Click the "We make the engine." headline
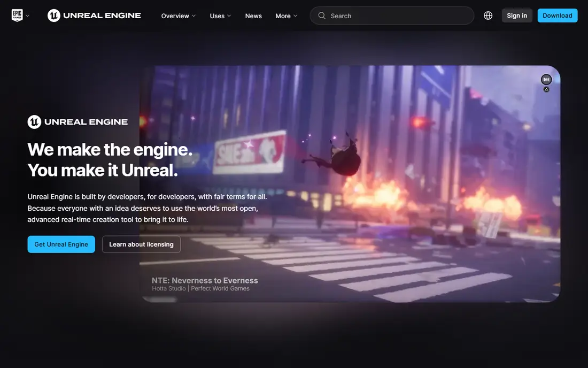 110,150
